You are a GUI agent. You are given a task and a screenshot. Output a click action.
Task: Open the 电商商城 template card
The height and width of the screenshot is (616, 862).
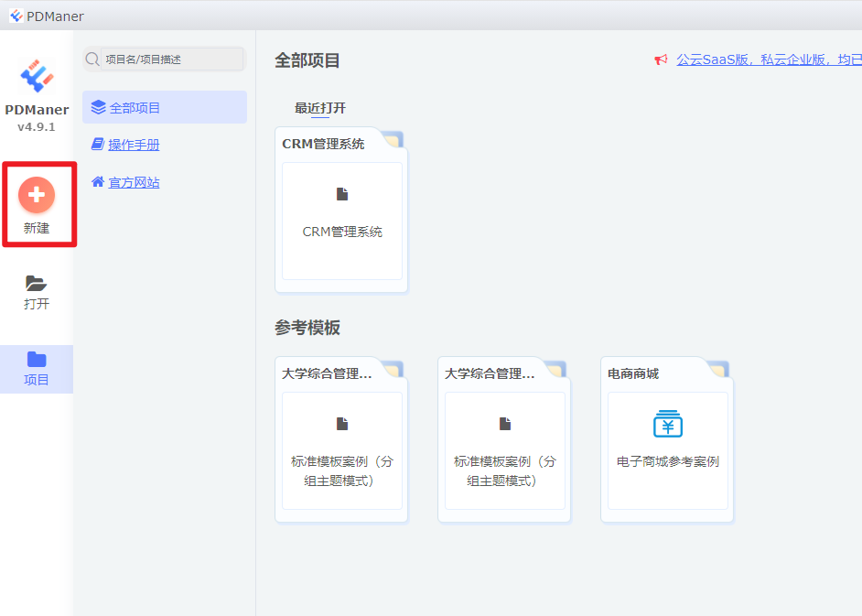tap(667, 440)
